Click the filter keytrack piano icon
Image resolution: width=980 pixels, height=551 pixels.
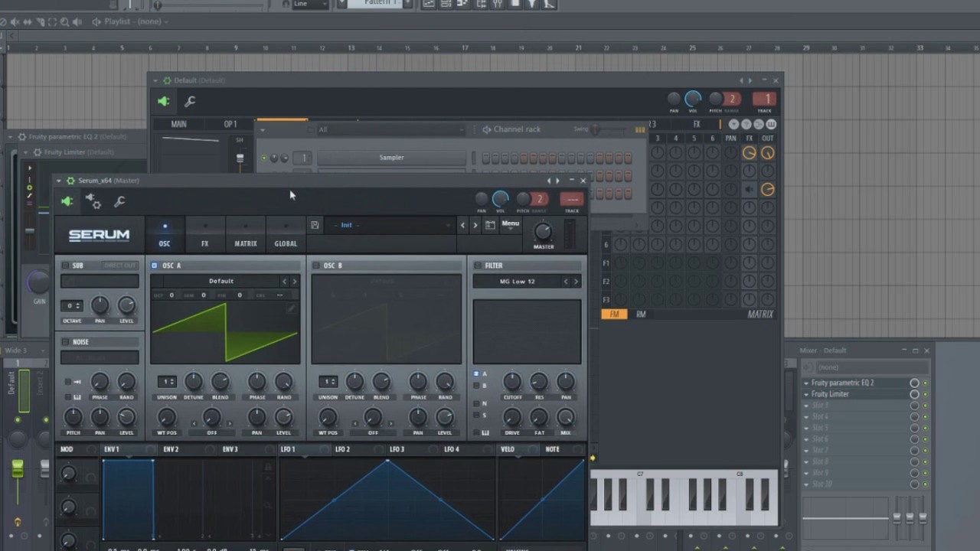coord(486,432)
